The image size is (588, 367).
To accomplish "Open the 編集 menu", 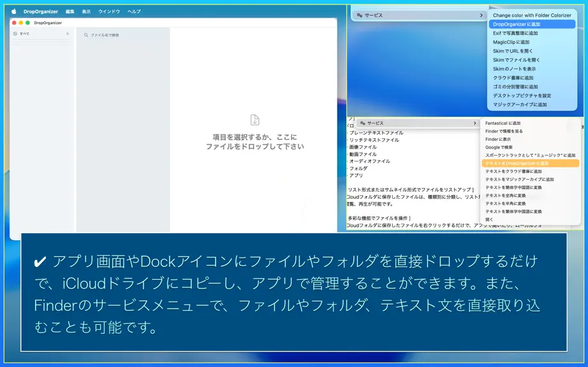I will pos(70,11).
